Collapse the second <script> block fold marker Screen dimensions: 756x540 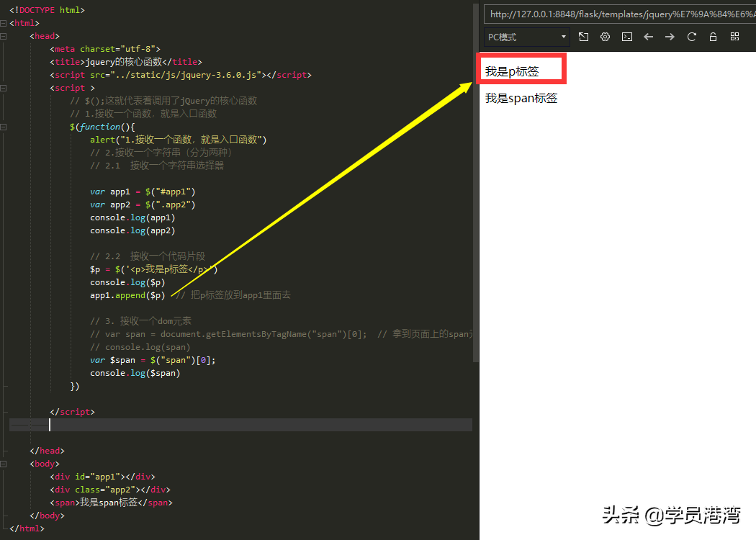click(4, 89)
